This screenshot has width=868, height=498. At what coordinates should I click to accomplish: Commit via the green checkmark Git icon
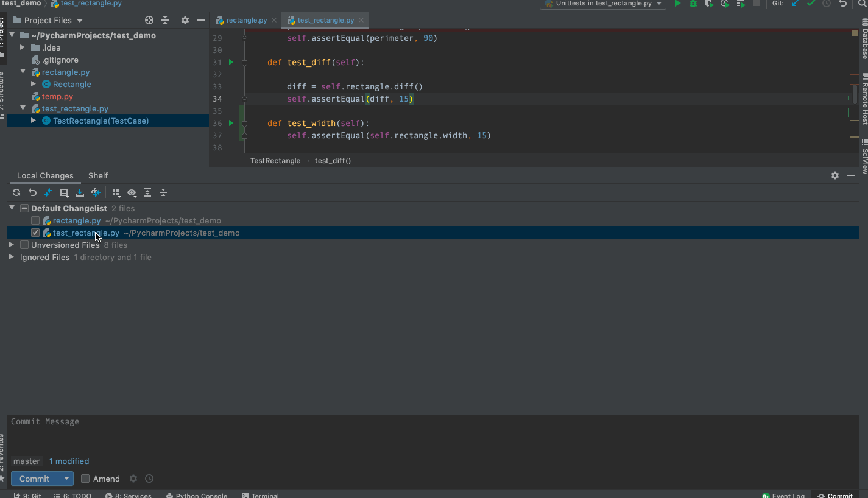click(x=811, y=4)
